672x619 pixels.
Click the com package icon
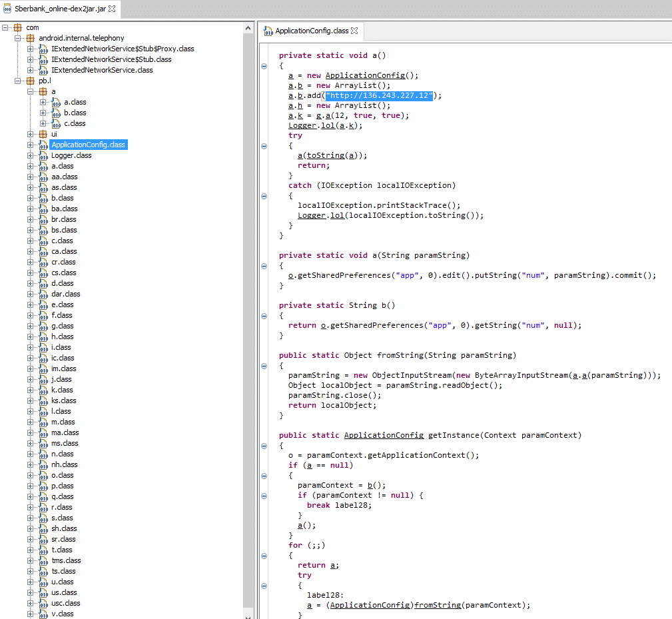17,27
